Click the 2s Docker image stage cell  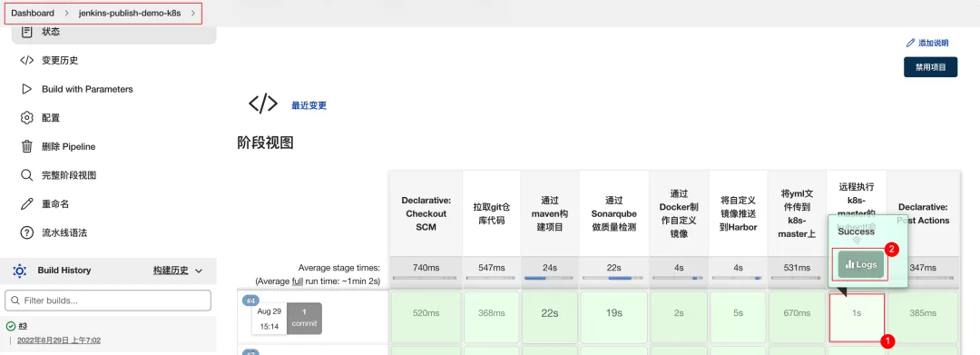679,317
